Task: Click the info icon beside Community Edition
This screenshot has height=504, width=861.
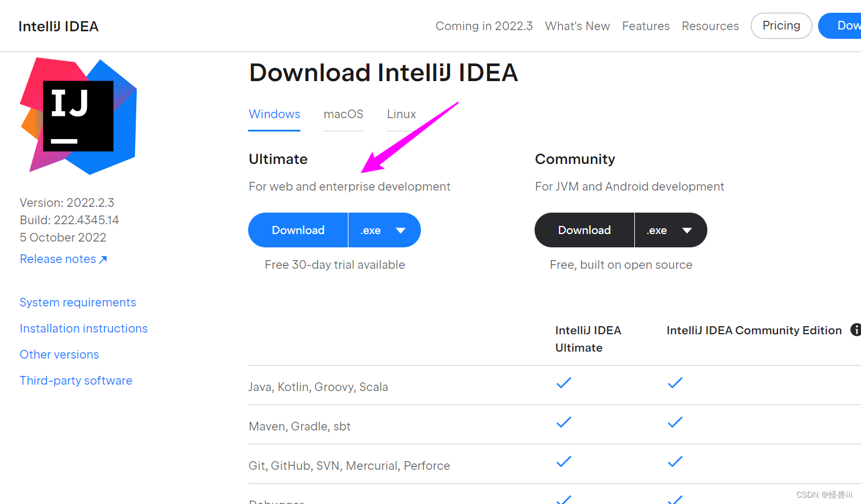Action: (x=856, y=330)
